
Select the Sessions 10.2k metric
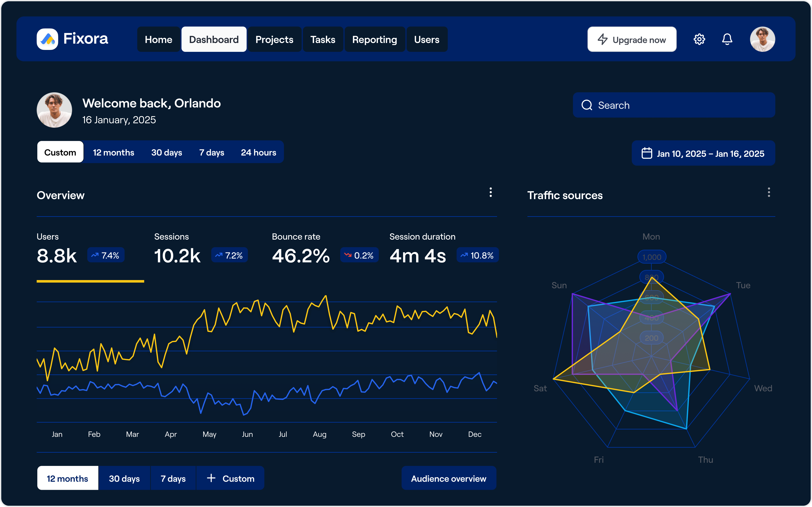[x=177, y=256]
